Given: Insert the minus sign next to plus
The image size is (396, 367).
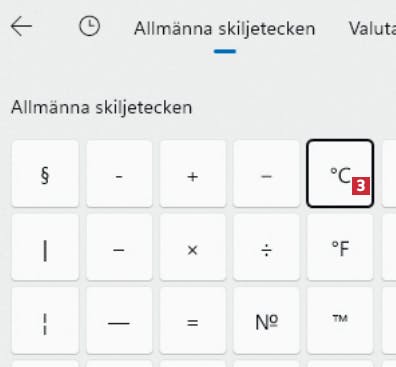Looking at the screenshot, I should click(x=266, y=174).
